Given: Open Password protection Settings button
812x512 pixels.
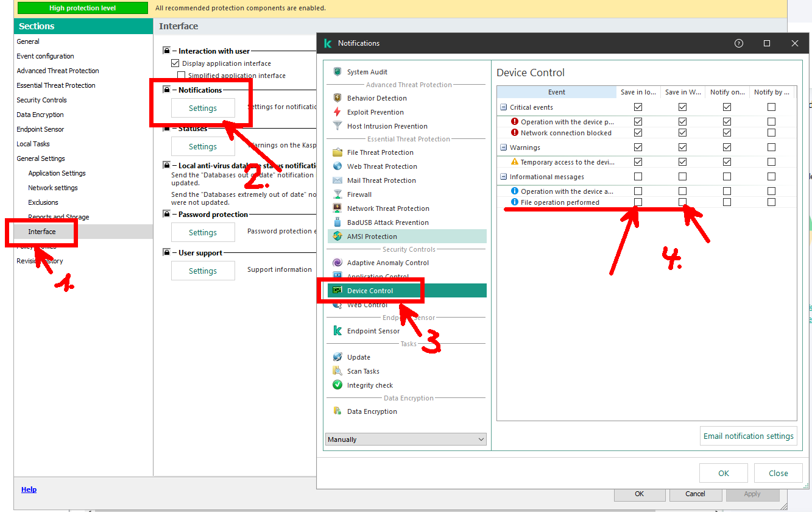Looking at the screenshot, I should pyautogui.click(x=203, y=232).
